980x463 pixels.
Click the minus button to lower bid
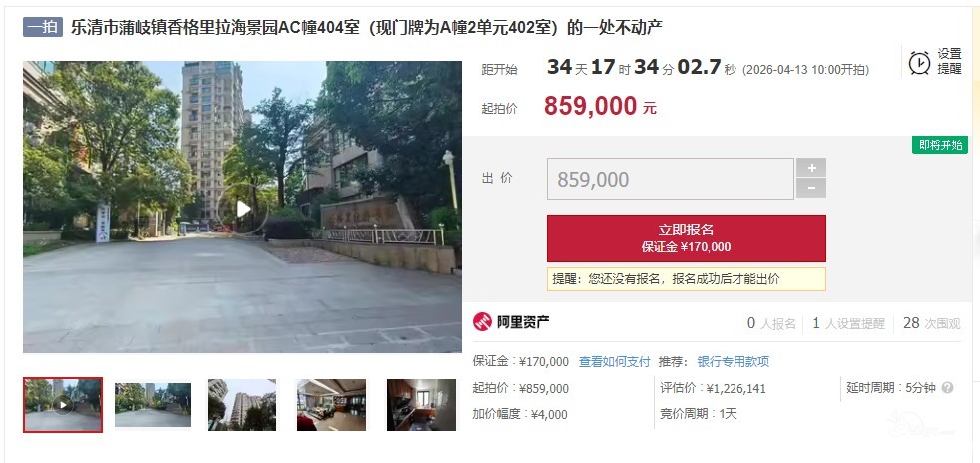(811, 188)
